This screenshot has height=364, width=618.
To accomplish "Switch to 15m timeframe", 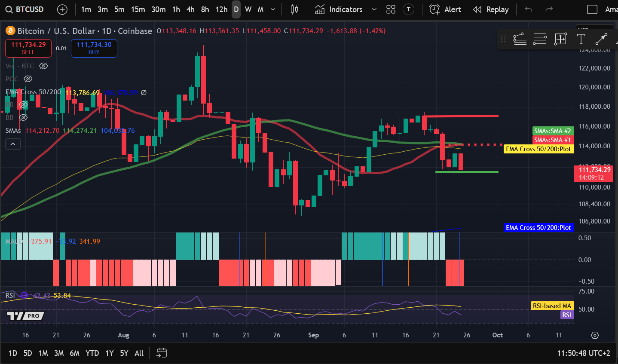I will tap(138, 9).
